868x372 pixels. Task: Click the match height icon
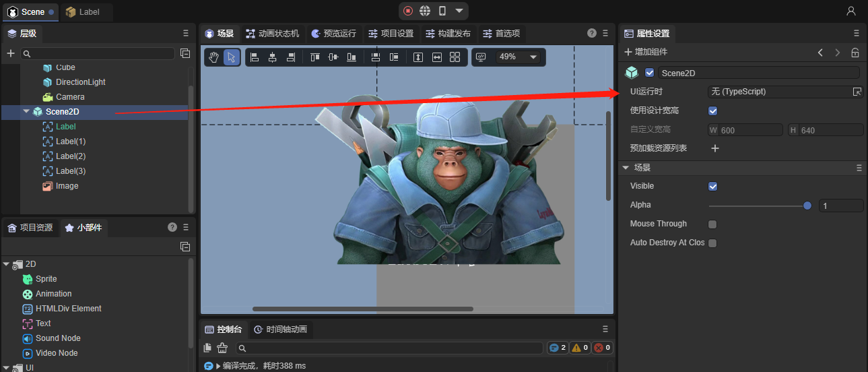[418, 57]
